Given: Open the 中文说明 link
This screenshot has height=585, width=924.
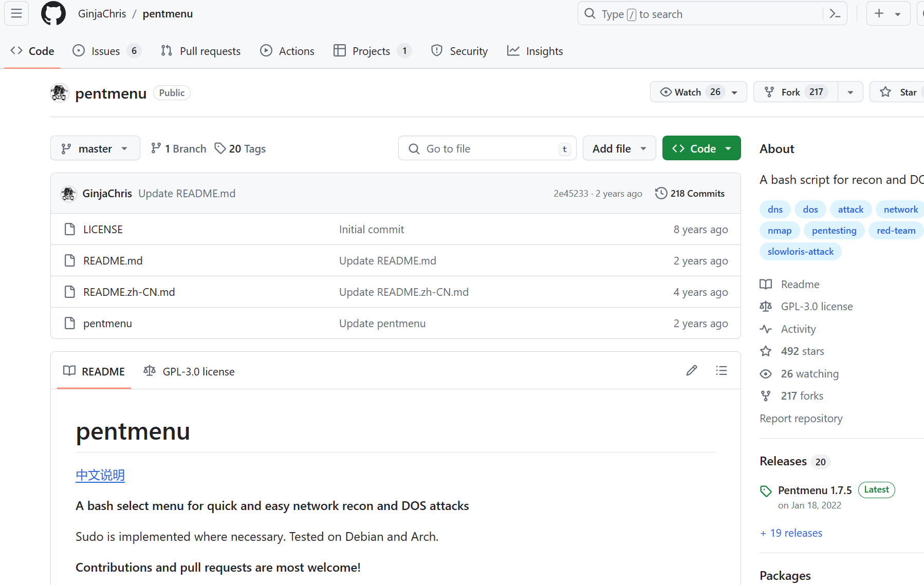Looking at the screenshot, I should point(100,475).
